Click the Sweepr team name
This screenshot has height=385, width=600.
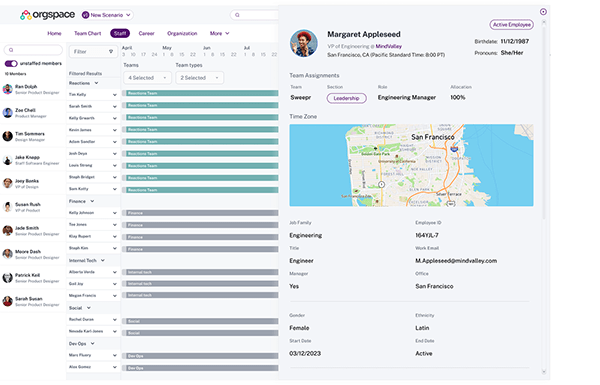pos(301,98)
